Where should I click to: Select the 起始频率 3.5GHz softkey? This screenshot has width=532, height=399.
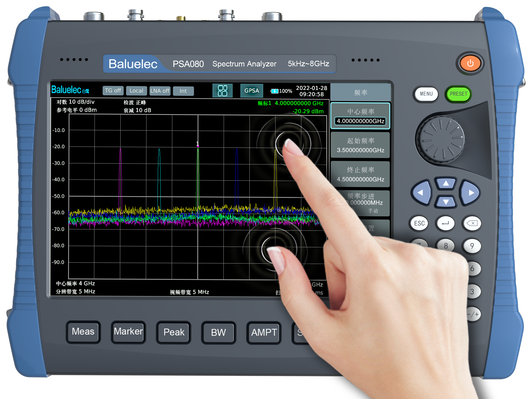point(360,145)
